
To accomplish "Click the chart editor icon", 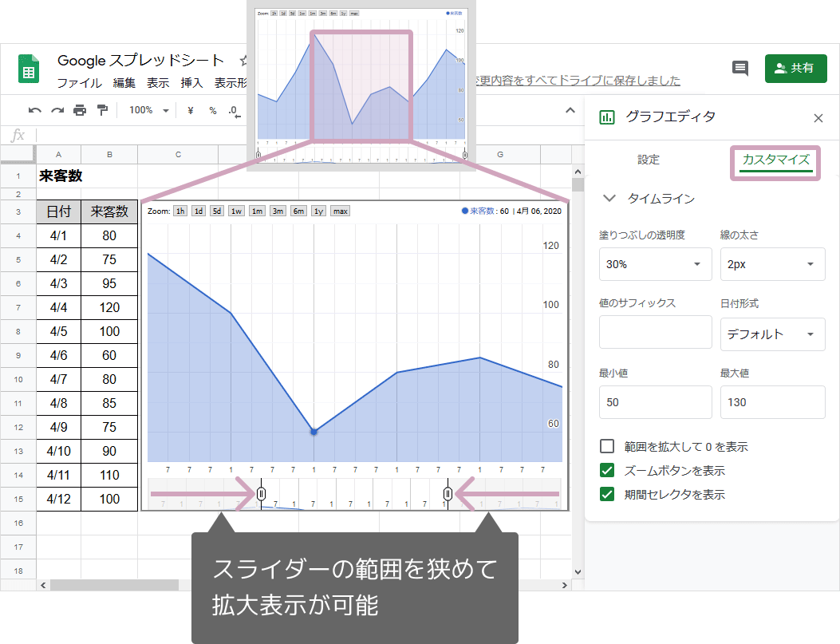I will click(x=607, y=117).
